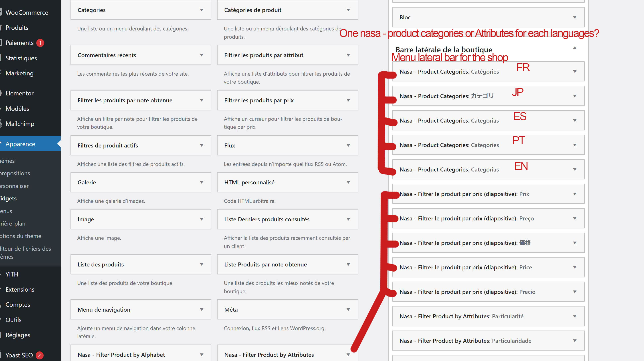Viewport: 644px width, 361px height.
Task: Expand Nasa Product Categories Catégories widget
Action: [x=575, y=71]
